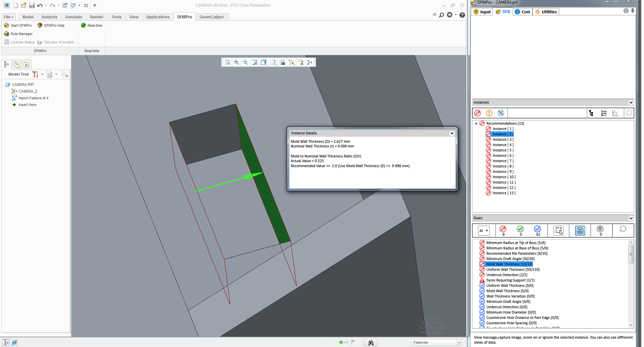Viewport: 644px width, 347px height.
Task: Click the Refit zoom icon
Action: 227,62
